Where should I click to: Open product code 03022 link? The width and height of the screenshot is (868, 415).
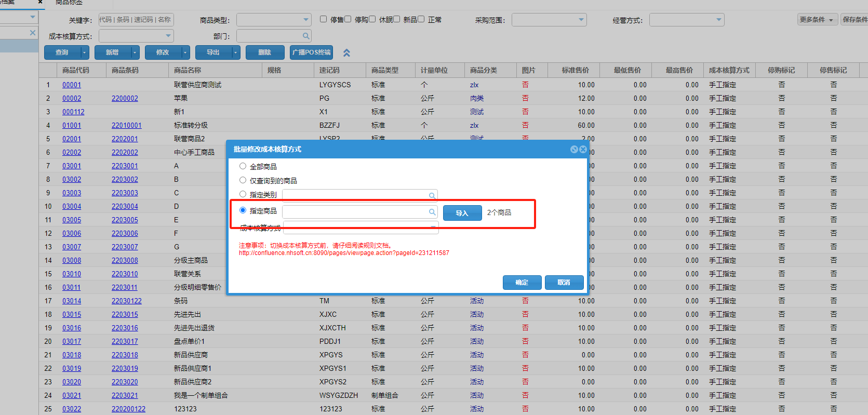click(x=72, y=409)
